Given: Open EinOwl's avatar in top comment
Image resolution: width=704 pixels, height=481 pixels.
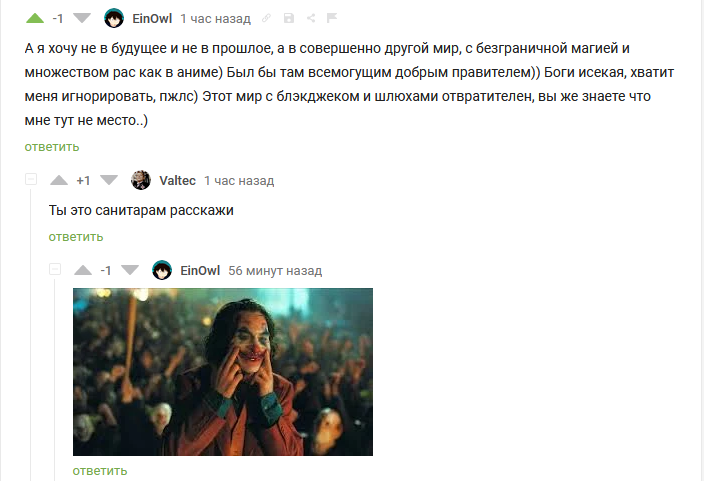Looking at the screenshot, I should click(x=114, y=18).
